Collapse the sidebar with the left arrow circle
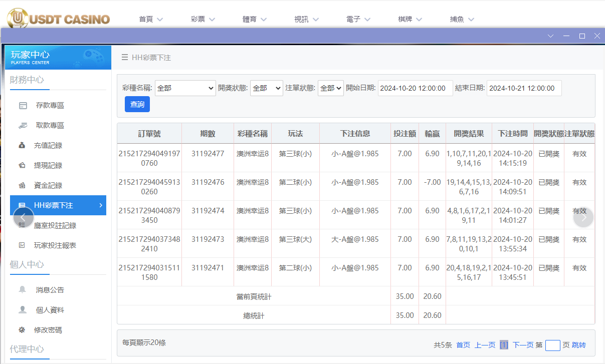This screenshot has width=605, height=364. [24, 217]
